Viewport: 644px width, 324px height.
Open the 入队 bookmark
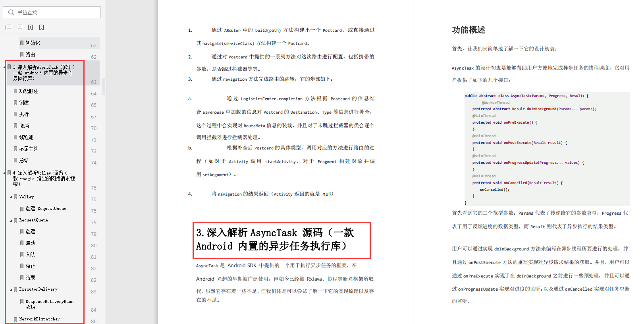[30, 254]
